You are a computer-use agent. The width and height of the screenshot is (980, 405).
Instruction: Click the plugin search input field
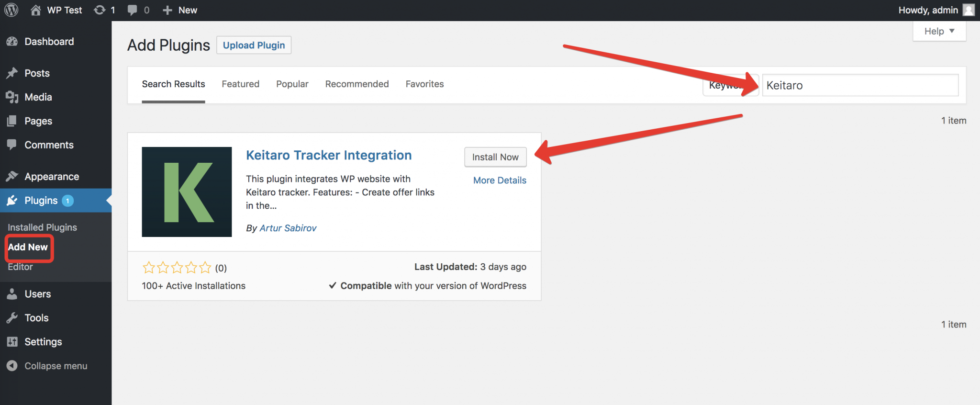860,85
